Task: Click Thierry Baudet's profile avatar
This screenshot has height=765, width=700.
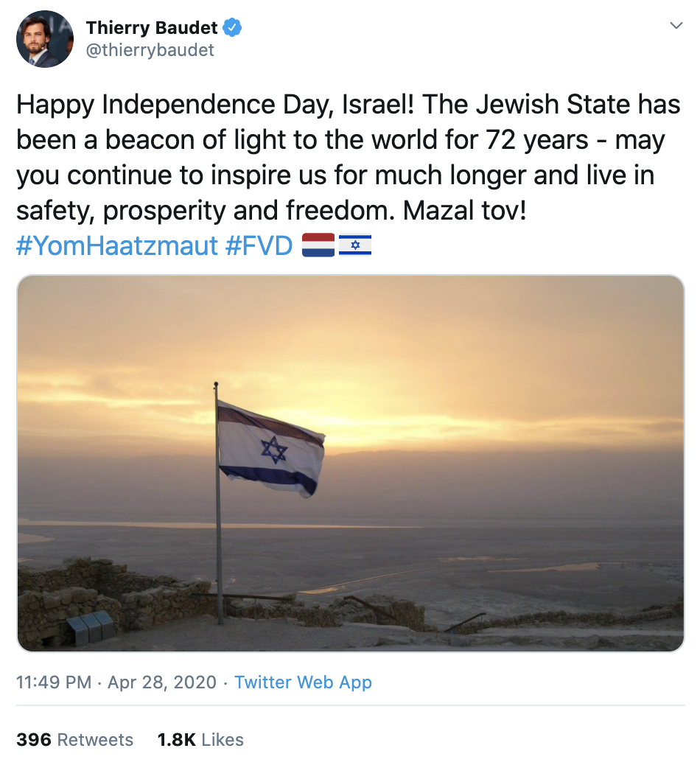Action: 45,39
